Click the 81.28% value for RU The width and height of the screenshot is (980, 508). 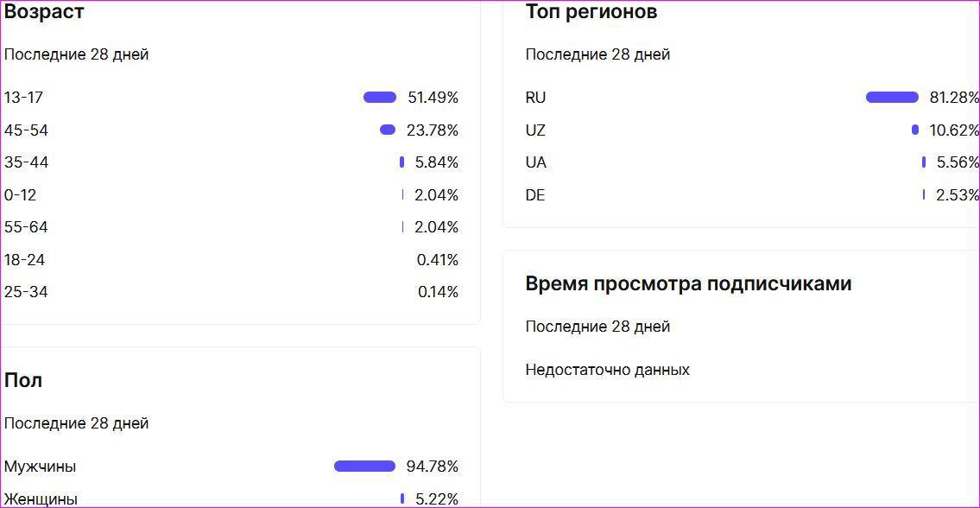coord(954,98)
